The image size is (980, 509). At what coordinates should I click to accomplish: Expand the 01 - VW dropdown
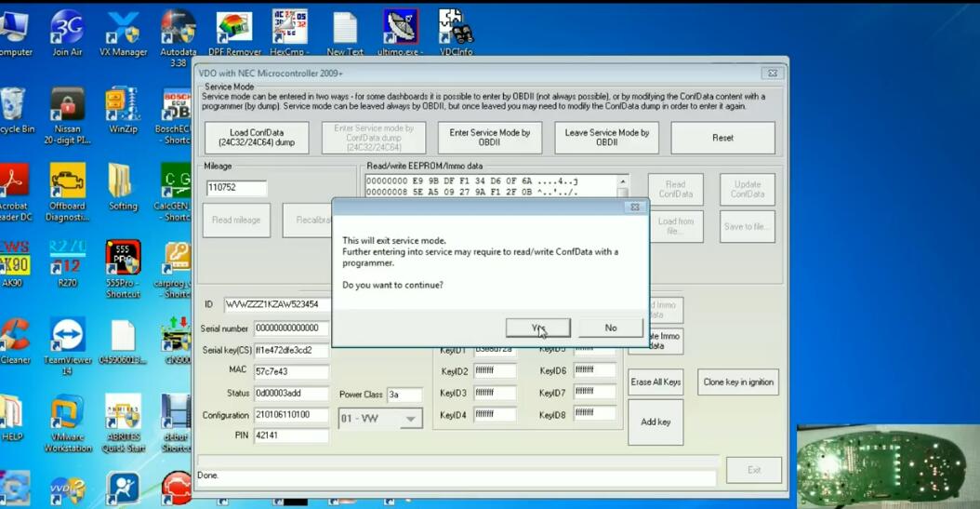coord(411,419)
